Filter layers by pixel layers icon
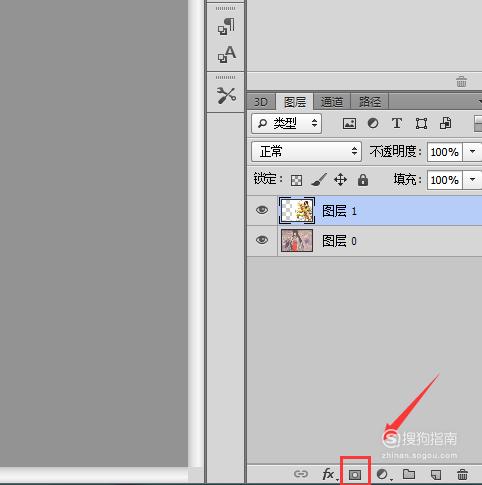Viewport: 482px width, 485px height. click(x=349, y=124)
